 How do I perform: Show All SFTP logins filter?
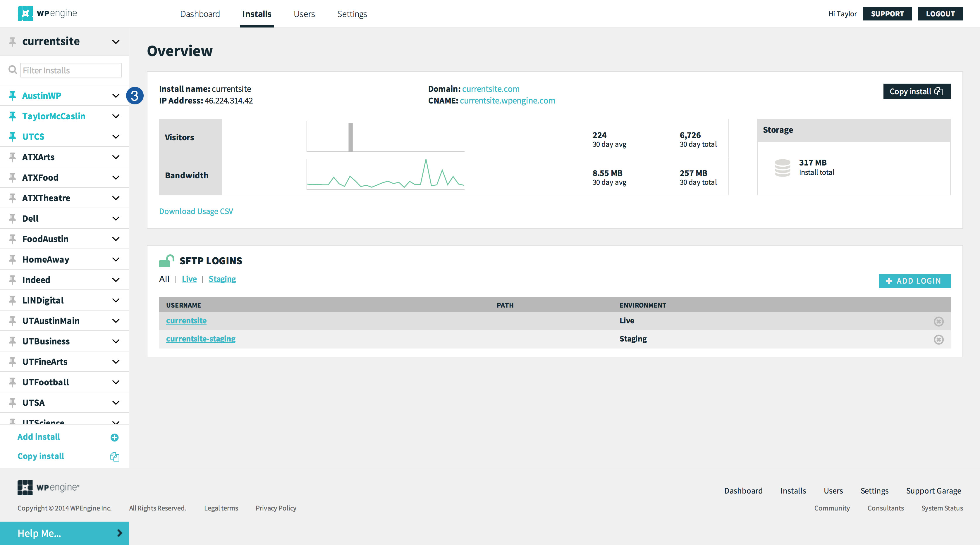point(164,279)
